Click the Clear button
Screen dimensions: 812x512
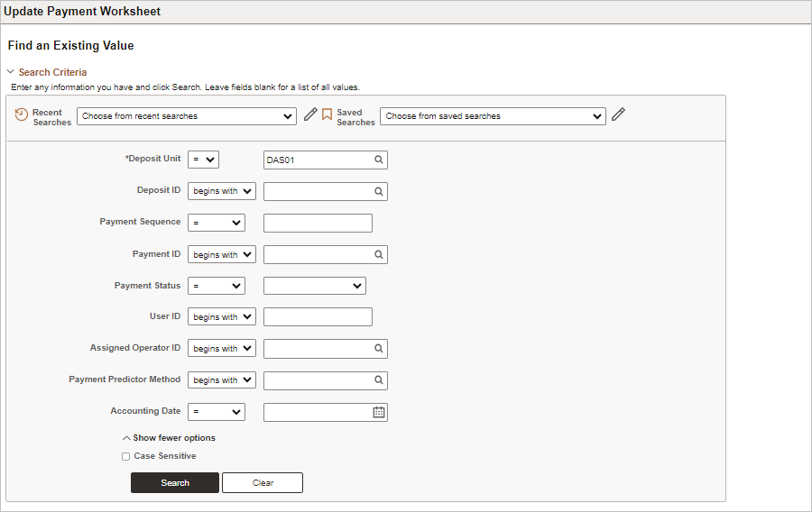263,482
